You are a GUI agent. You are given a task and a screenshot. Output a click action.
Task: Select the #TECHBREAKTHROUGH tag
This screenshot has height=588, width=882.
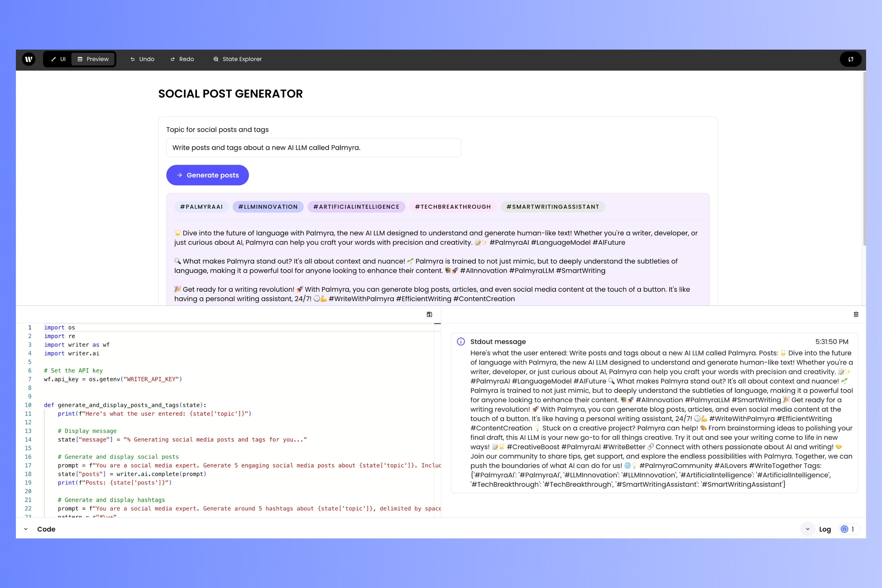(453, 207)
